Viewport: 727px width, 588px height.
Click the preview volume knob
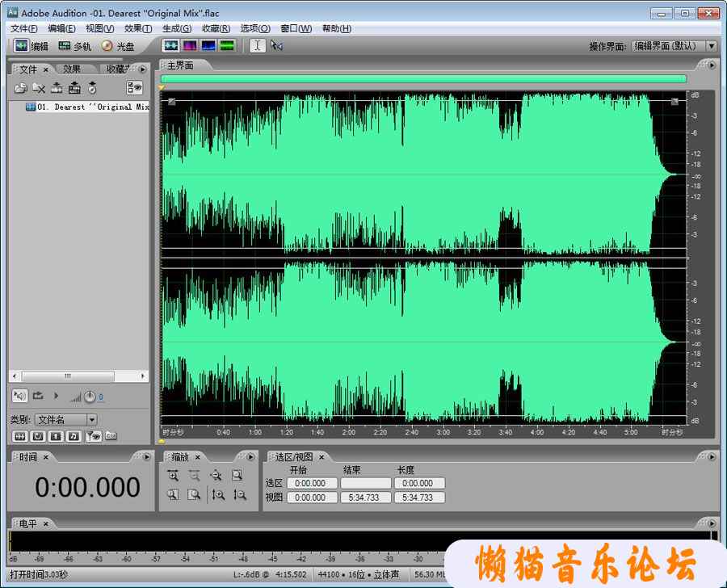coord(90,397)
